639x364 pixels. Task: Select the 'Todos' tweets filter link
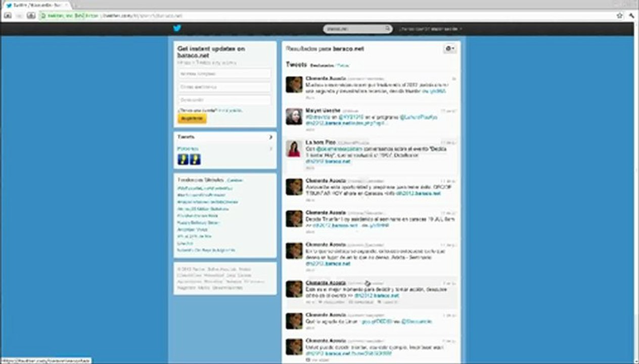coord(343,66)
